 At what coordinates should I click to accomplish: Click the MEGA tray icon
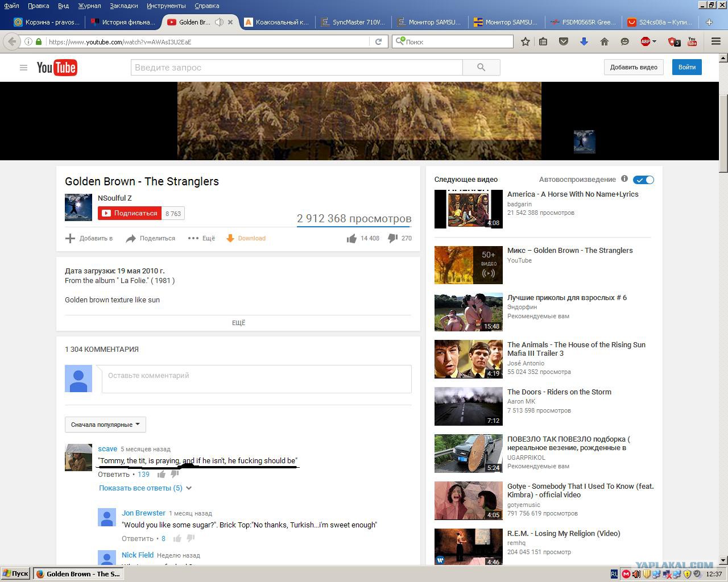626,574
